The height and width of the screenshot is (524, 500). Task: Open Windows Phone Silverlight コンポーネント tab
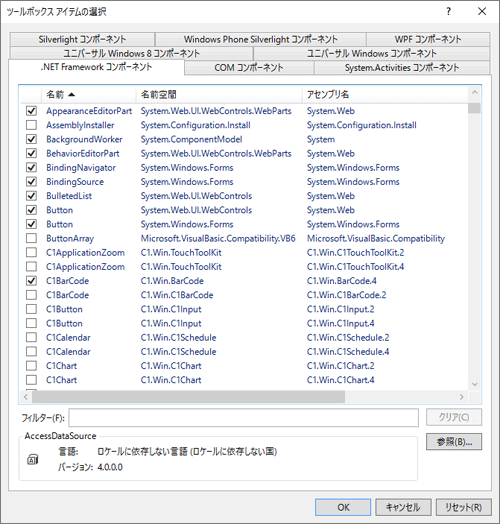pyautogui.click(x=261, y=39)
